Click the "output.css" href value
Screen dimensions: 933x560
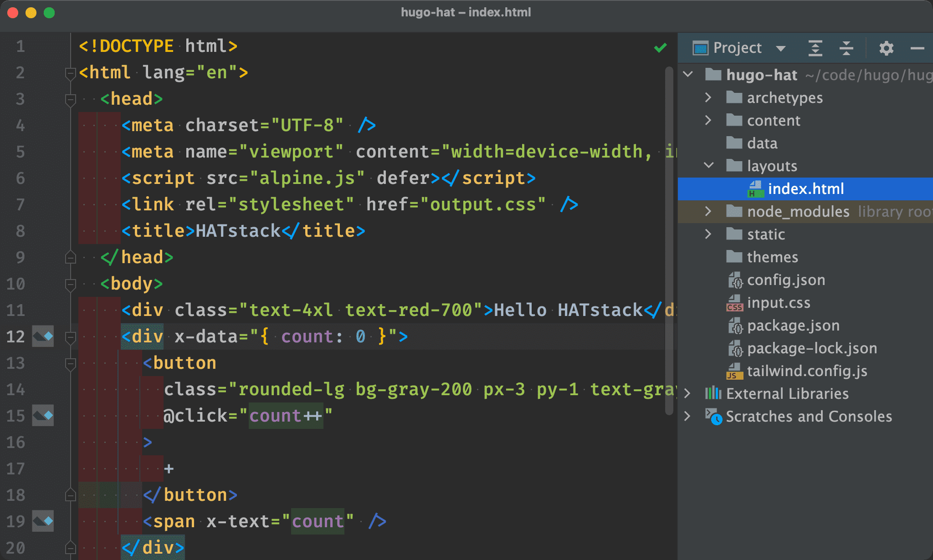(482, 204)
